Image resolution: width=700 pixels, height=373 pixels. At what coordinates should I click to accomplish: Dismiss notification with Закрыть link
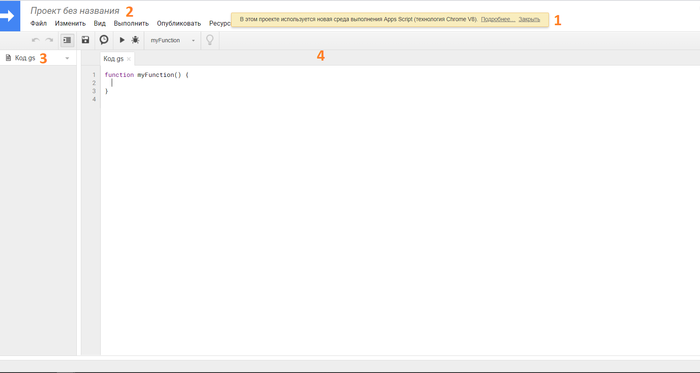(529, 20)
